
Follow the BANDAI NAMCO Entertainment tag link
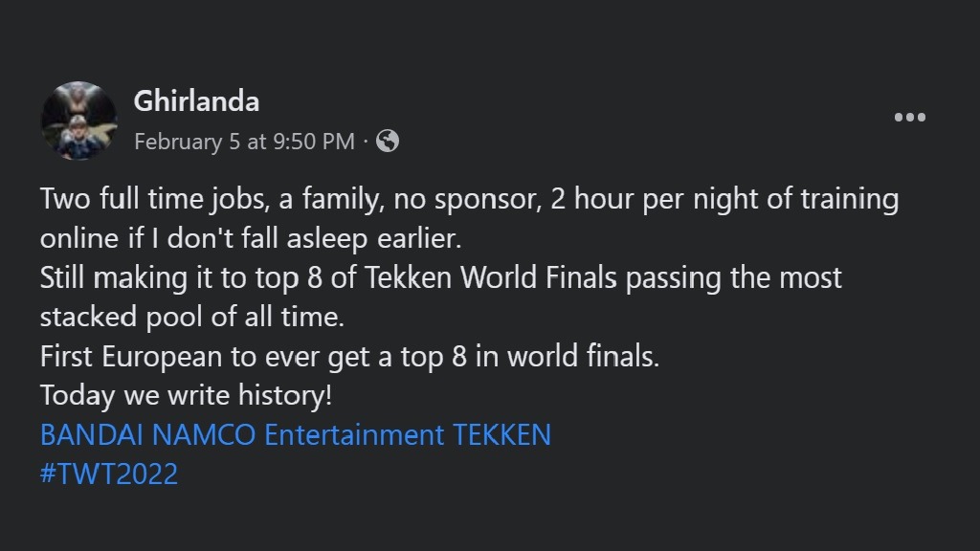242,435
